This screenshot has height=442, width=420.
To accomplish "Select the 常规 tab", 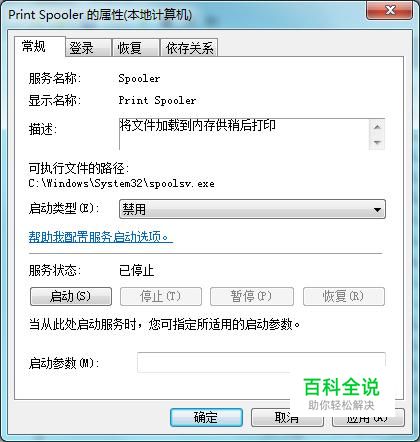I will pyautogui.click(x=40, y=46).
